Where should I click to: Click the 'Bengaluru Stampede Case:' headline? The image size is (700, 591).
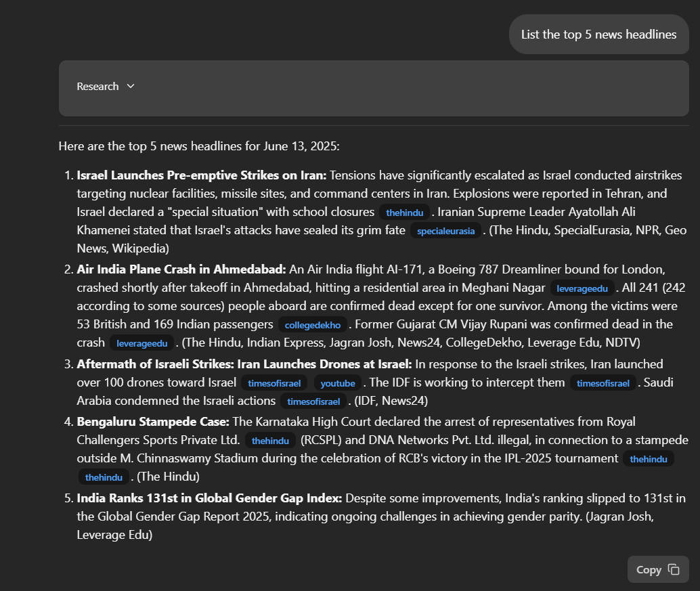pos(153,421)
